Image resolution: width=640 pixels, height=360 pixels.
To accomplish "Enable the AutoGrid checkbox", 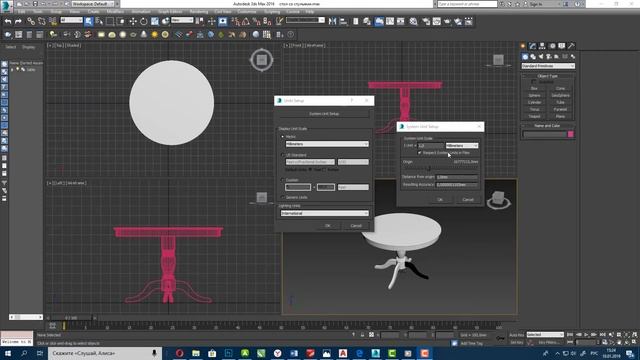I will pos(534,82).
